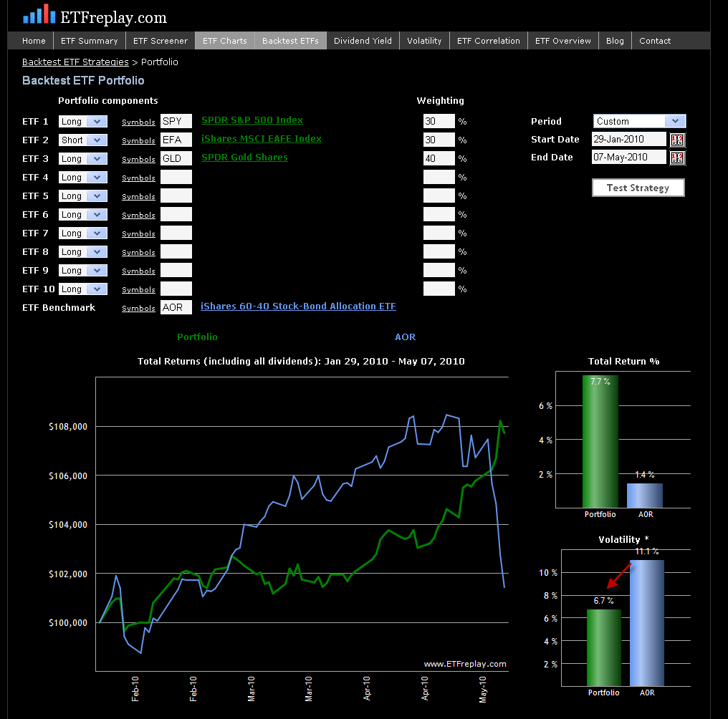Click the GLD symbol input field
Screen dimensions: 728x719
pyautogui.click(x=176, y=158)
